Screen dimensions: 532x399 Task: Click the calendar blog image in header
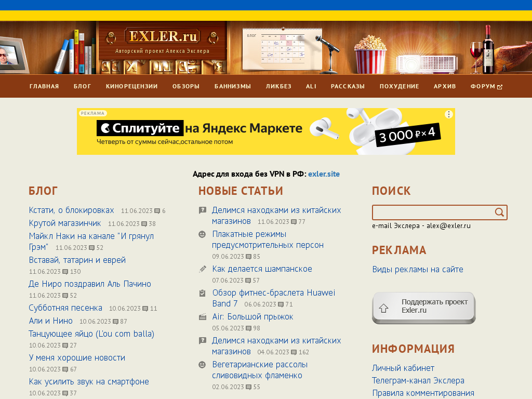[282, 49]
